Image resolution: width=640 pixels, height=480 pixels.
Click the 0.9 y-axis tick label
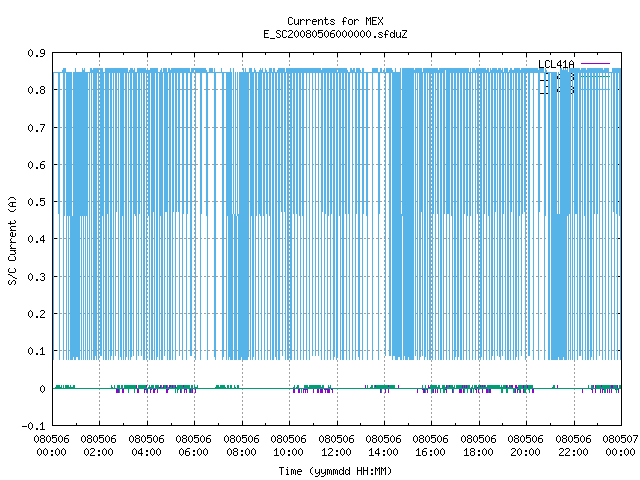[36, 53]
